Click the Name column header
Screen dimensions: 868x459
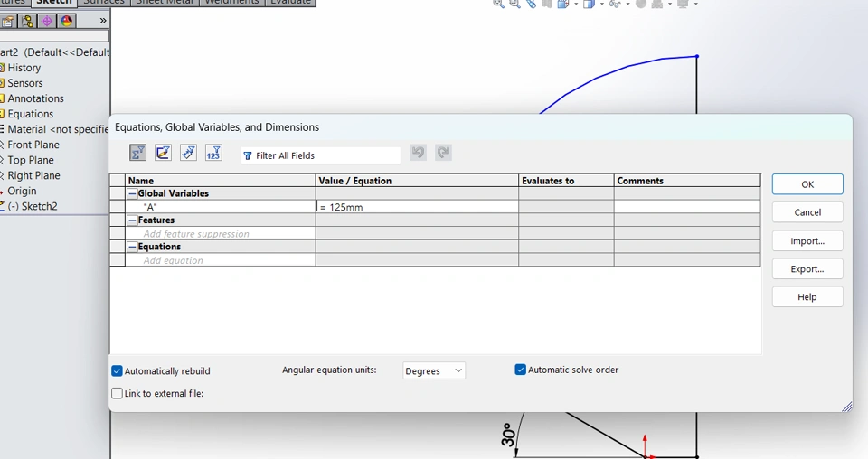point(221,181)
